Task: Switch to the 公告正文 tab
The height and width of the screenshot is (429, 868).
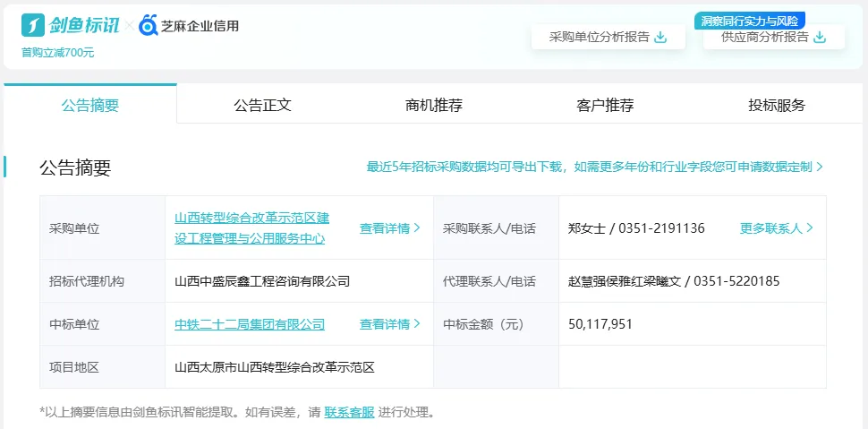Action: click(x=262, y=105)
